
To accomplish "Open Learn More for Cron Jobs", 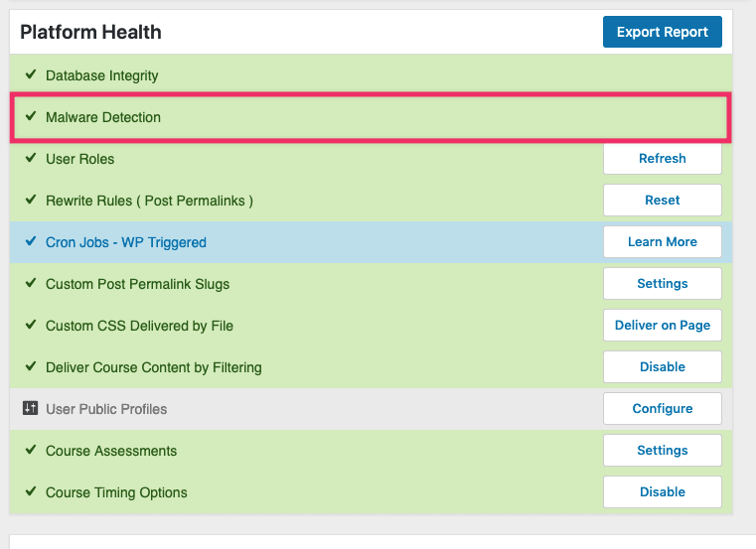I will (662, 241).
